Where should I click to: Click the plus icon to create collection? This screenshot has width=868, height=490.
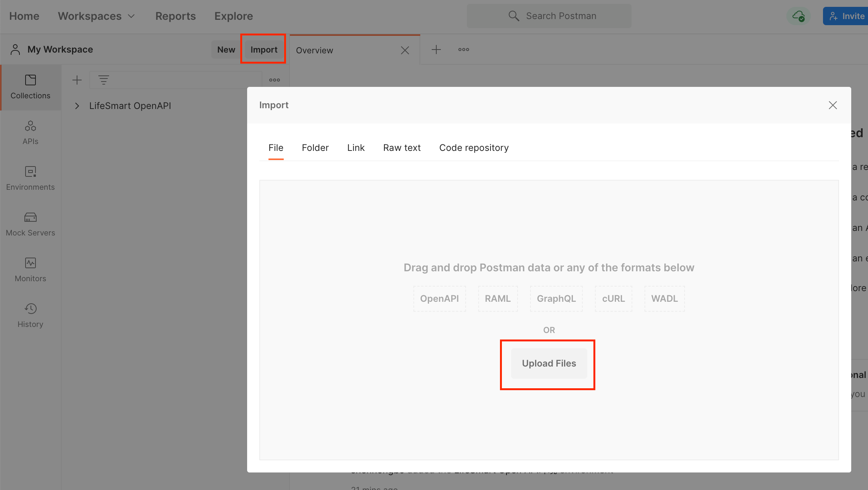pyautogui.click(x=77, y=80)
